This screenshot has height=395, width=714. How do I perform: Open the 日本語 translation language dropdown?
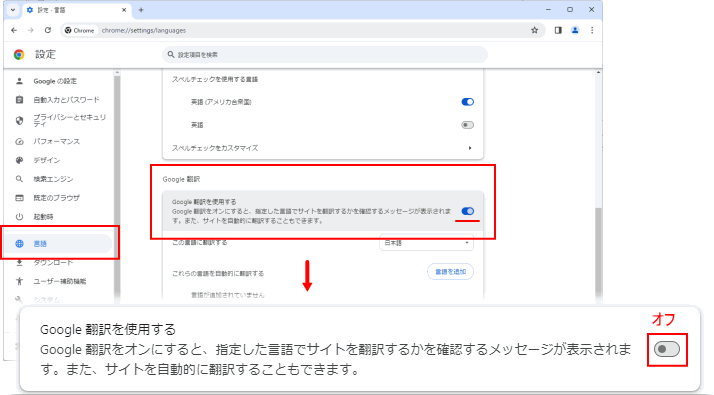click(x=426, y=243)
